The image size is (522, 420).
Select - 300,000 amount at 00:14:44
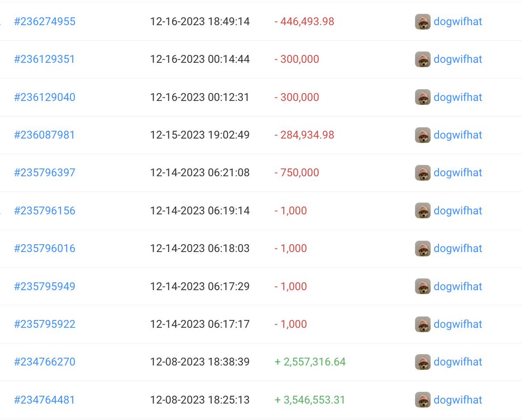[x=297, y=59]
